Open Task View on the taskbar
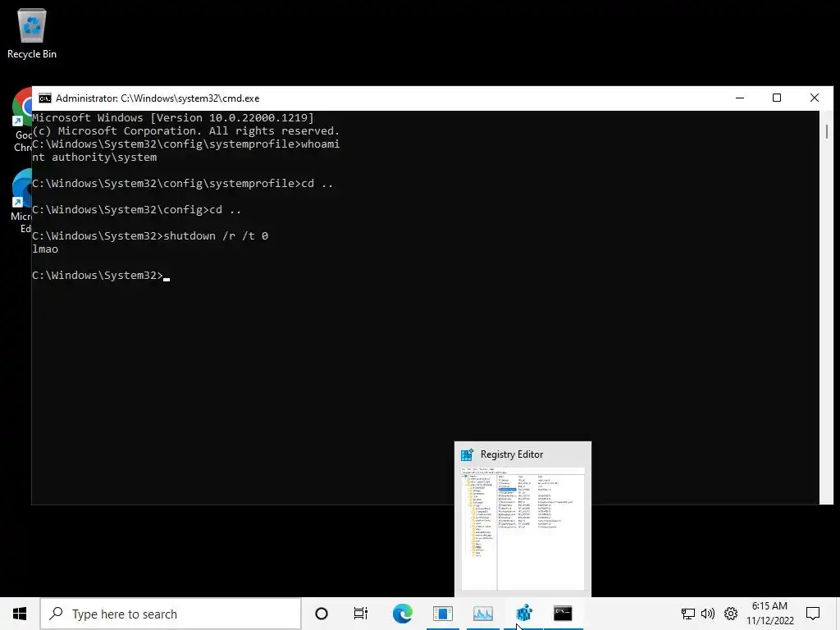Screen dimensions: 840x630 [x=361, y=614]
